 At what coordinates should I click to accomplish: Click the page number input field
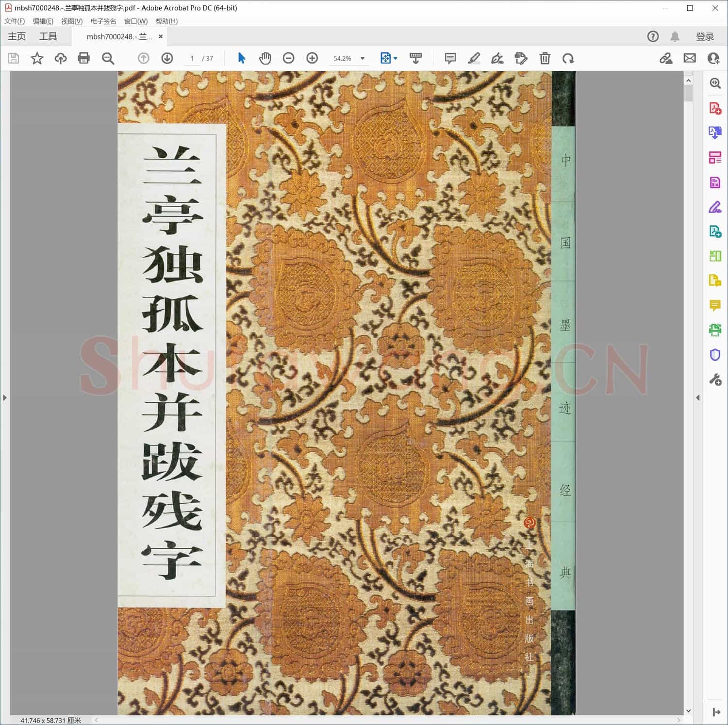[x=192, y=58]
